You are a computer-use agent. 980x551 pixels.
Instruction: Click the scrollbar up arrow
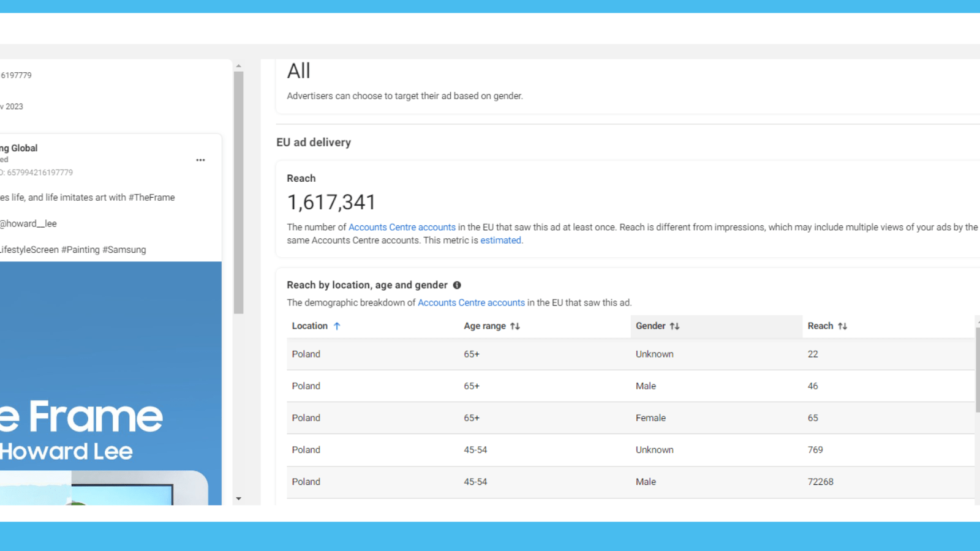click(238, 66)
